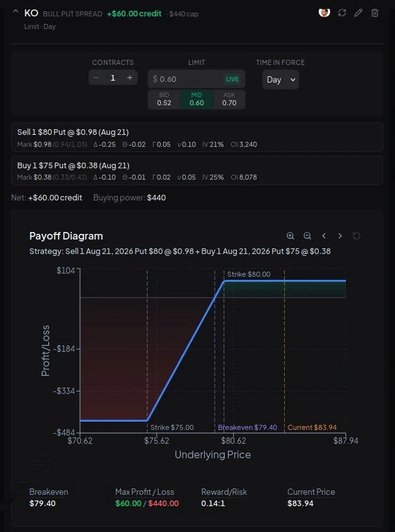
Task: Click the Reward/Risk label
Action: pos(224,492)
